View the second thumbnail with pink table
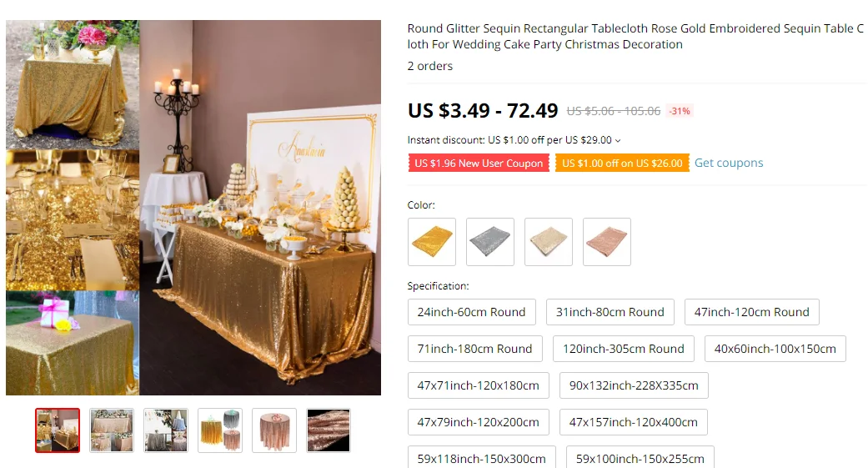The height and width of the screenshot is (468, 868). tap(112, 430)
